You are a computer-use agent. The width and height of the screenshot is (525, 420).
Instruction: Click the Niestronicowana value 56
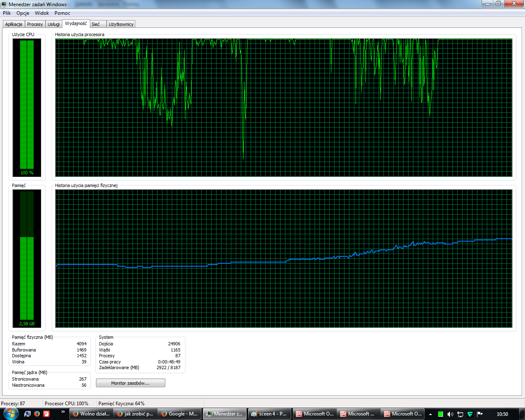tap(84, 385)
